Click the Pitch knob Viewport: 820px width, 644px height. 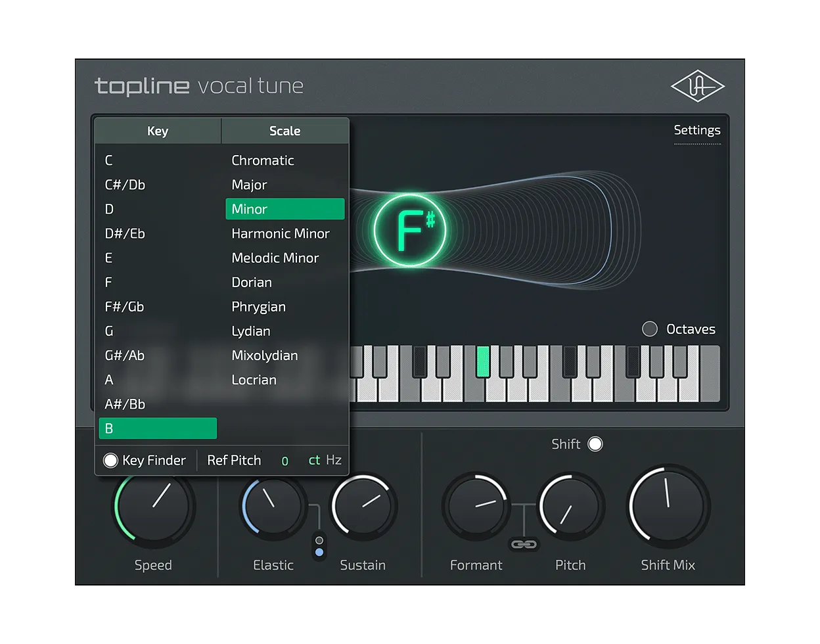pos(570,507)
